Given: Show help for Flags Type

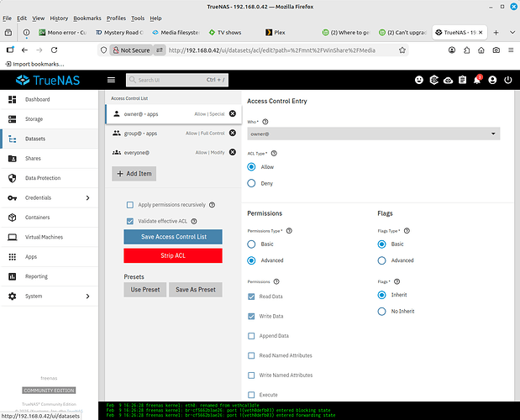Looking at the screenshot, I should pyautogui.click(x=407, y=231).
